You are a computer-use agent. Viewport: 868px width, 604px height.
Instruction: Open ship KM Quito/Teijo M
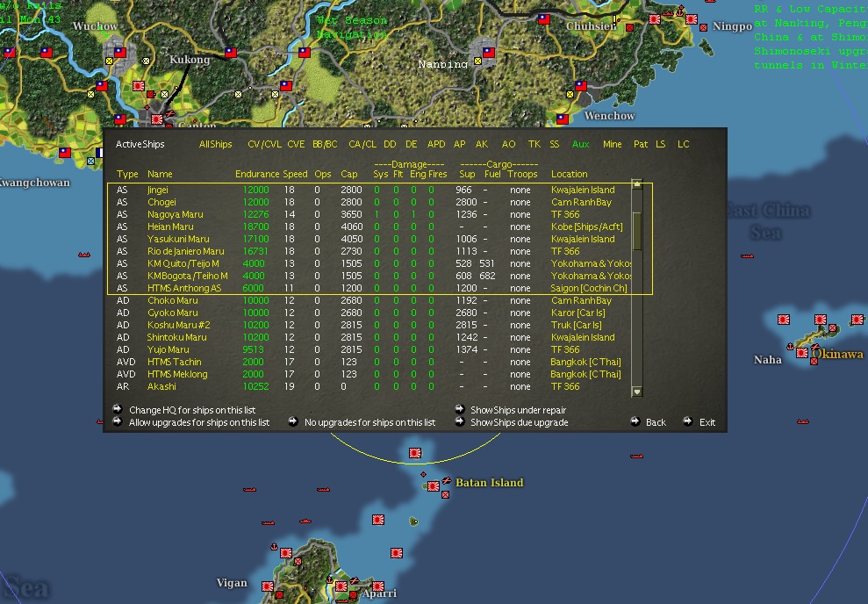[183, 263]
